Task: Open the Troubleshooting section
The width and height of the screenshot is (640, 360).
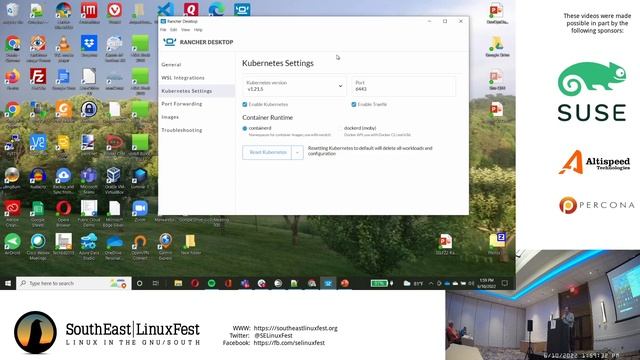Action: tap(182, 130)
